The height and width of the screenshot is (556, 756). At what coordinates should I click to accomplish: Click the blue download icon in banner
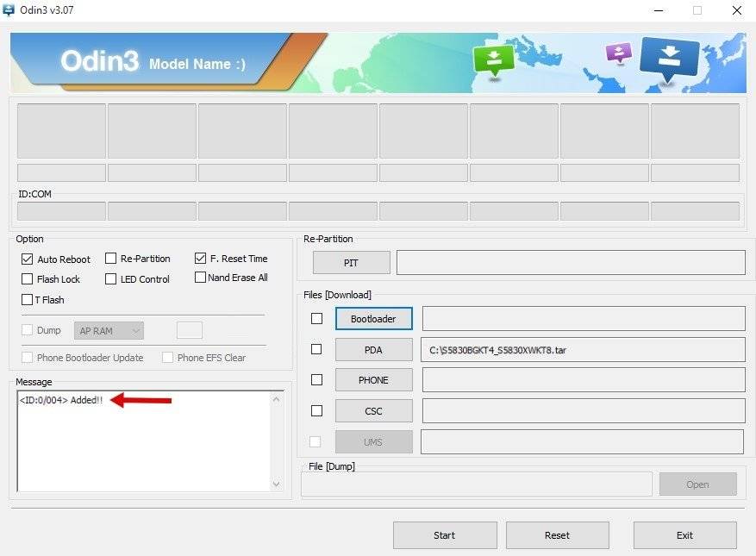point(669,59)
